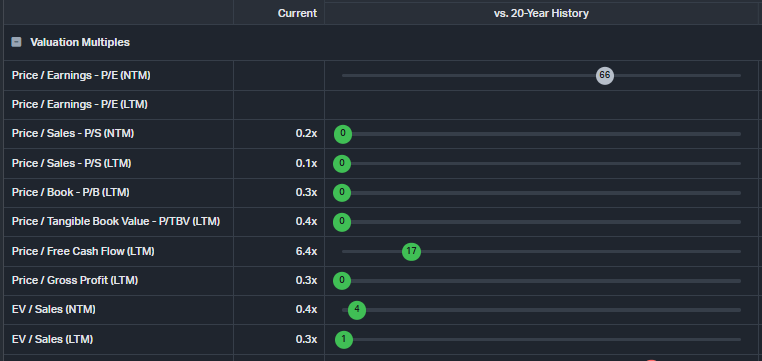Click the P/TBV (LTM) percentile marker

pos(342,223)
